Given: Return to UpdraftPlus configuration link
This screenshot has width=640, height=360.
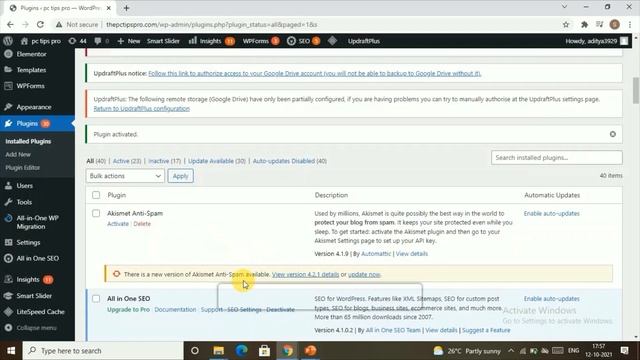Looking at the screenshot, I should point(142,109).
